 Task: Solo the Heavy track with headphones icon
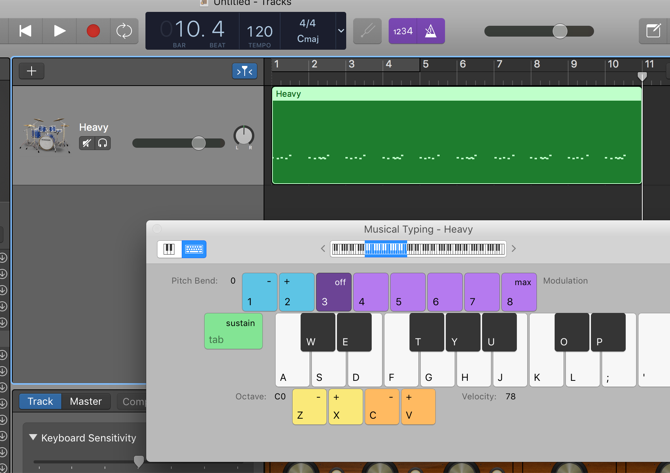102,144
